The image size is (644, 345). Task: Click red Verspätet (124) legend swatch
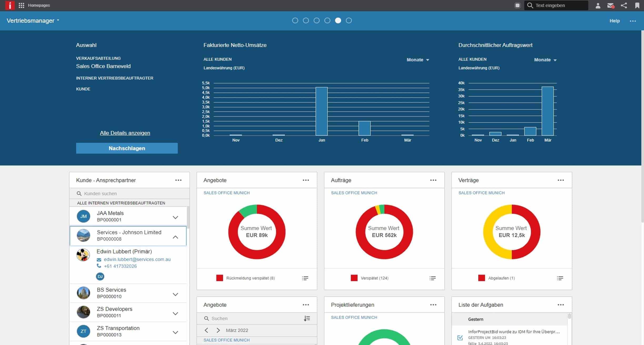tap(354, 278)
